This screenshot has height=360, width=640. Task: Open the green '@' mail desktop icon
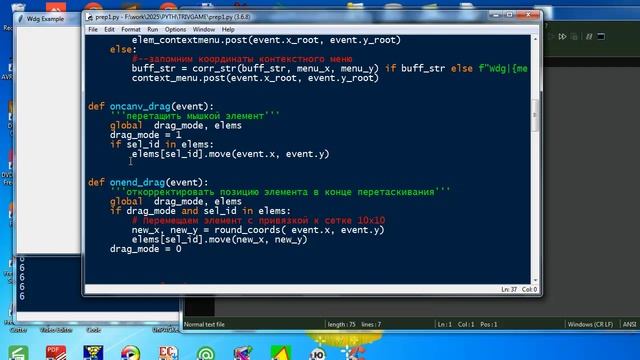click(x=205, y=353)
